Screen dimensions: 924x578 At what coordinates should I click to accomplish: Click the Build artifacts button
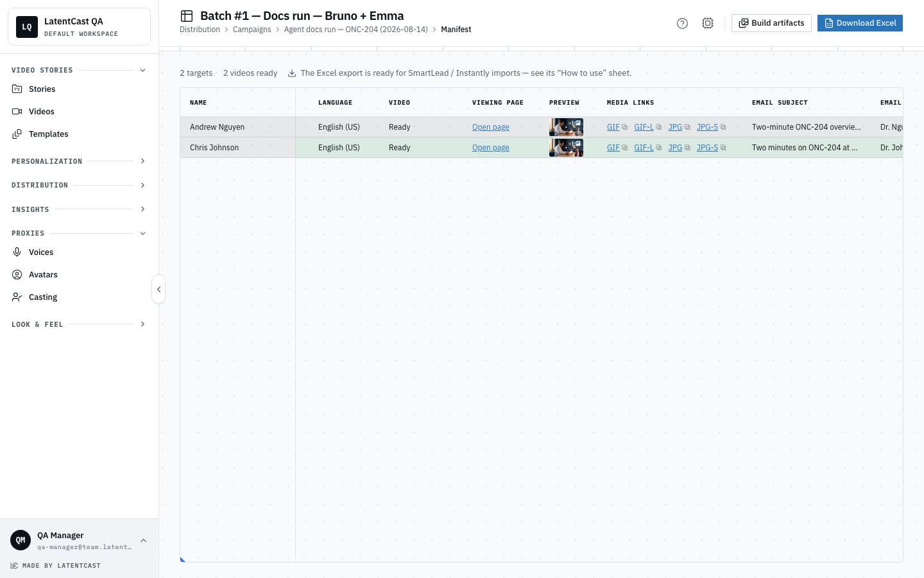(x=771, y=23)
